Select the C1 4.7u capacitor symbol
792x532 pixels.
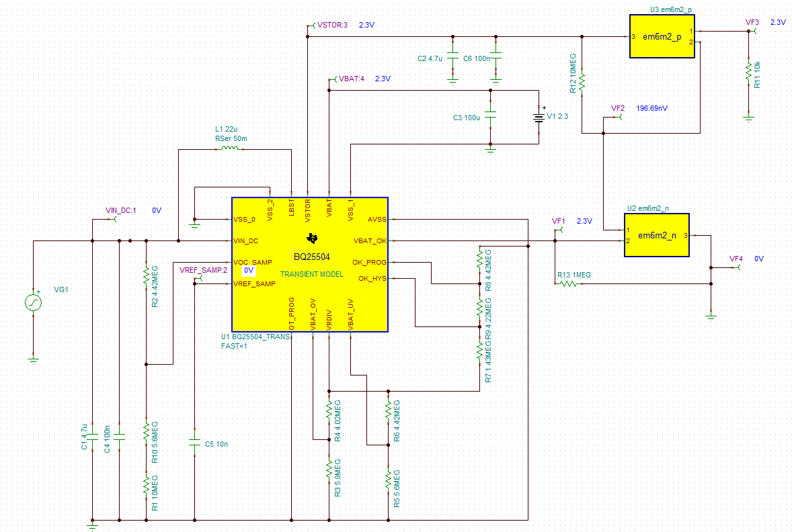pos(92,437)
